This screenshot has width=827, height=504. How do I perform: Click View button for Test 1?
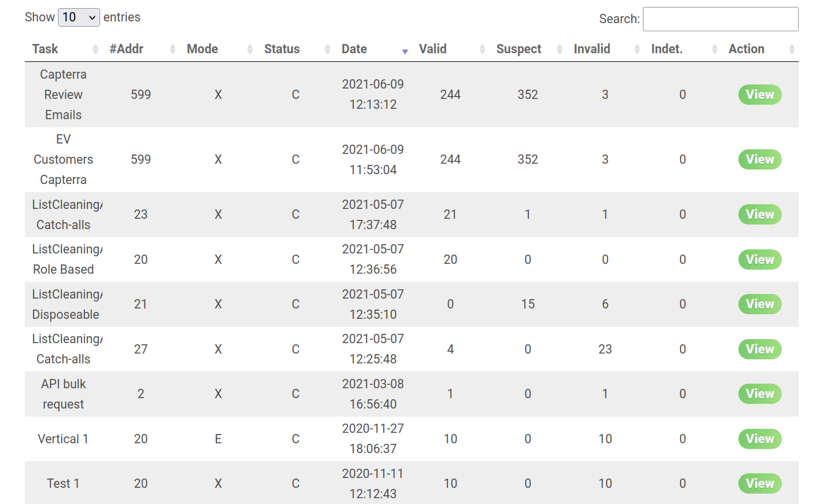click(760, 484)
